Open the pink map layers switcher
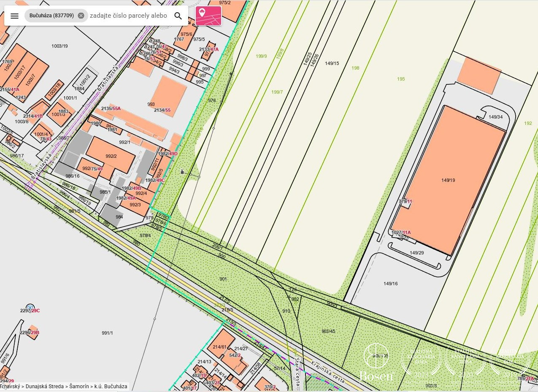The image size is (538, 392). [208, 16]
